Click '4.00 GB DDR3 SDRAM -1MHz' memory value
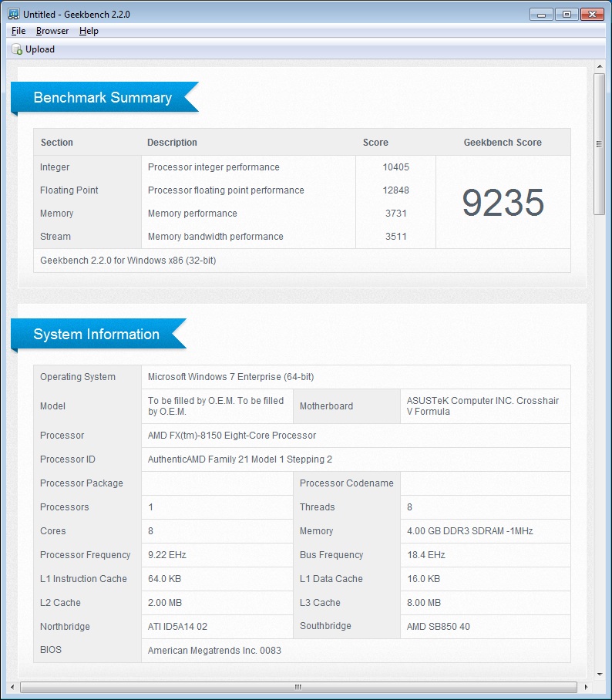This screenshot has height=700, width=612. coord(470,531)
